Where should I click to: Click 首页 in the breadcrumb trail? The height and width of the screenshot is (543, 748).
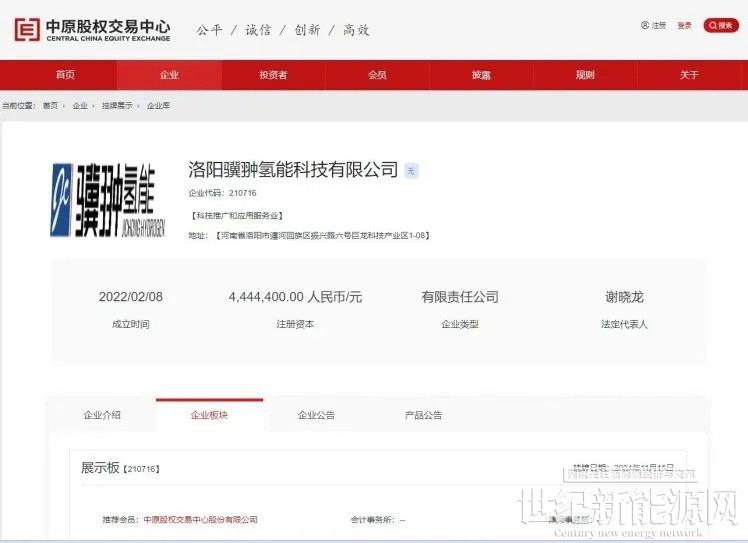pos(50,105)
